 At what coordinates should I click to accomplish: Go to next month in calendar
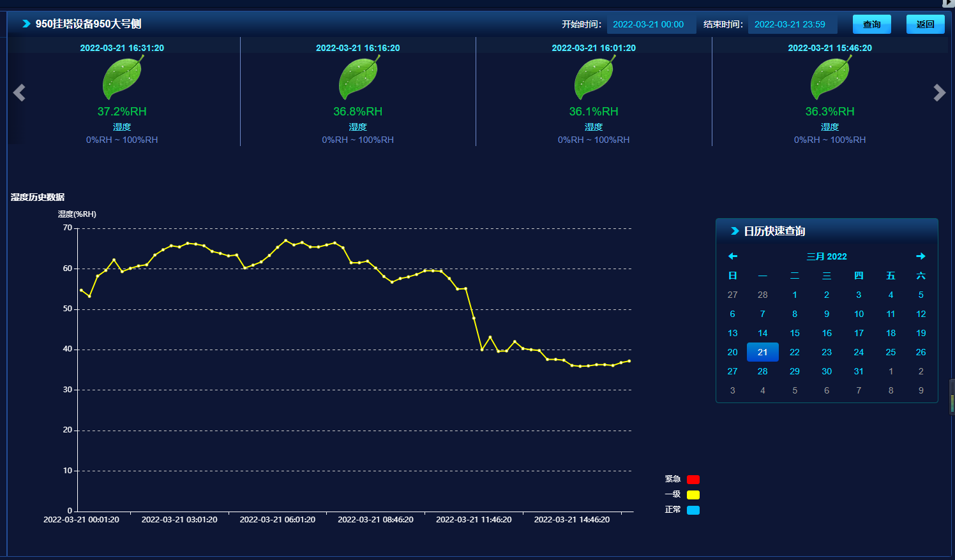point(921,256)
